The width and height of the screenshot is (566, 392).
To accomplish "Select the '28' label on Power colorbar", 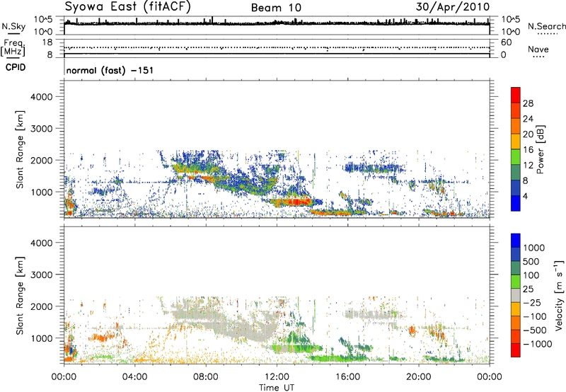I will 528,103.
